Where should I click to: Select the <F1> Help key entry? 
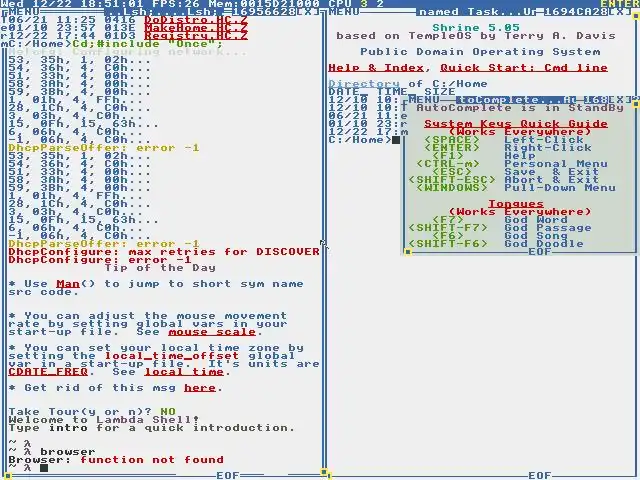coord(448,156)
